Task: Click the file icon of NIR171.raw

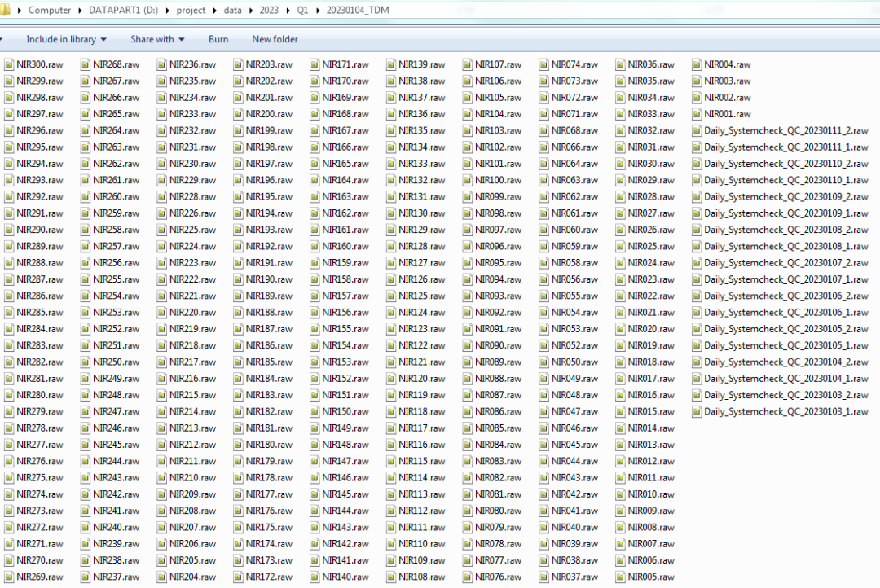Action: pyautogui.click(x=315, y=64)
